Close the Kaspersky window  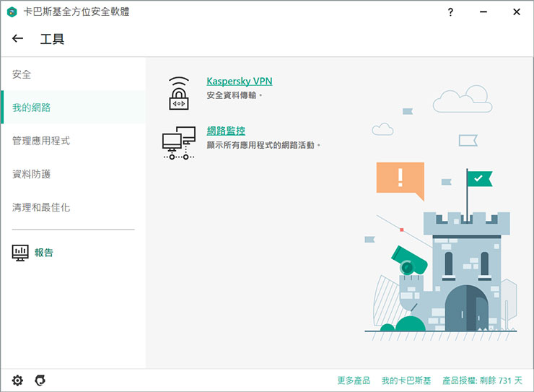coord(516,12)
